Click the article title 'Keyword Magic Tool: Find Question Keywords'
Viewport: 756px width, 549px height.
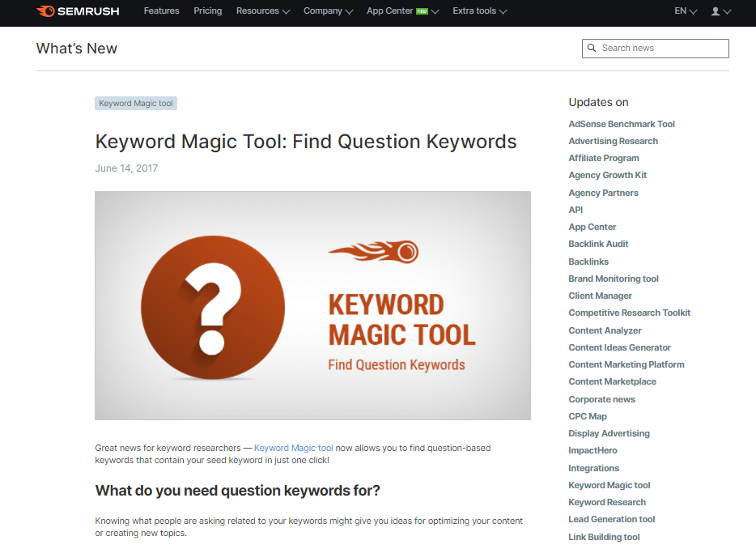tap(306, 142)
